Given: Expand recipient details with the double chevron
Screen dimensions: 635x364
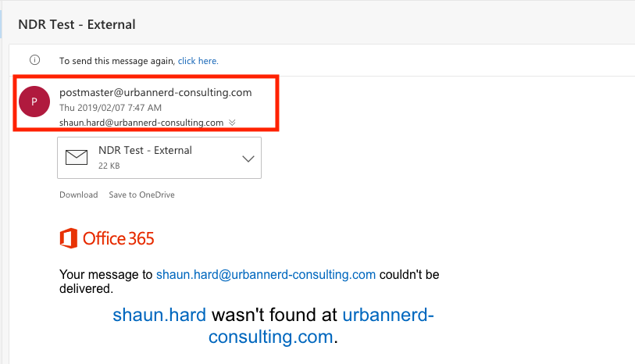Looking at the screenshot, I should 233,123.
